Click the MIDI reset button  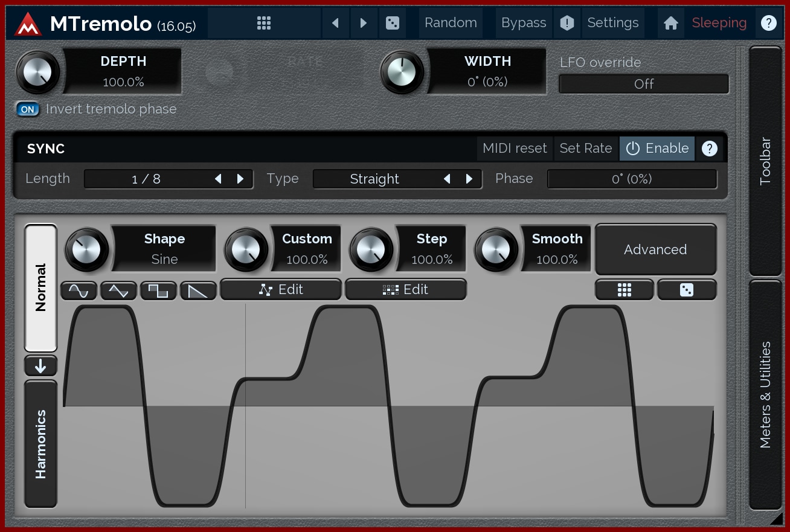click(x=515, y=149)
